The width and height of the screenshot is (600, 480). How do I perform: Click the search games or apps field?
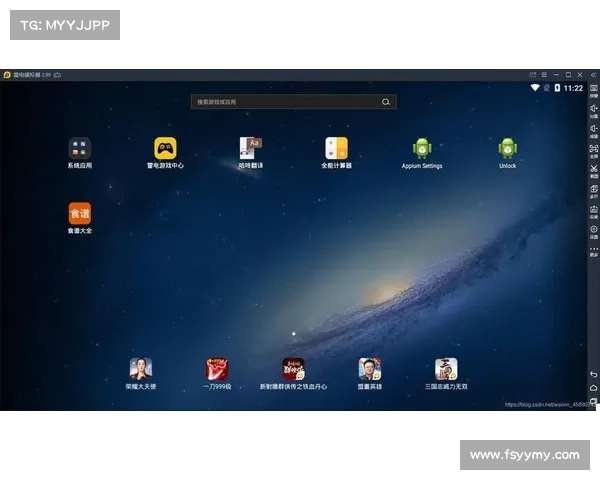click(285, 102)
